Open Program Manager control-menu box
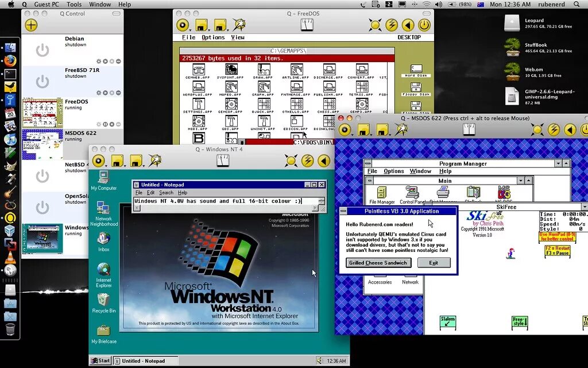Viewport: 588px width, 368px height. [x=368, y=163]
